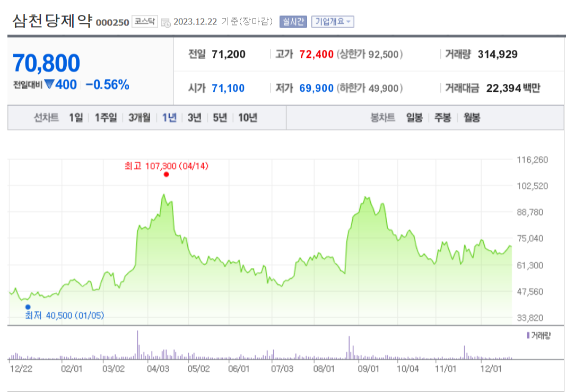Image resolution: width=566 pixels, height=392 pixels.
Task: Click the 116,260 y-axis label
Action: coord(533,160)
